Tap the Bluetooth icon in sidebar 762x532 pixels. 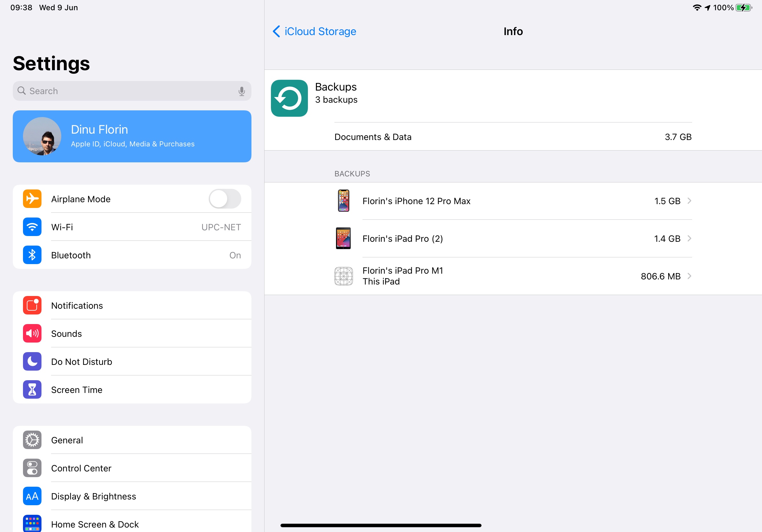point(32,255)
